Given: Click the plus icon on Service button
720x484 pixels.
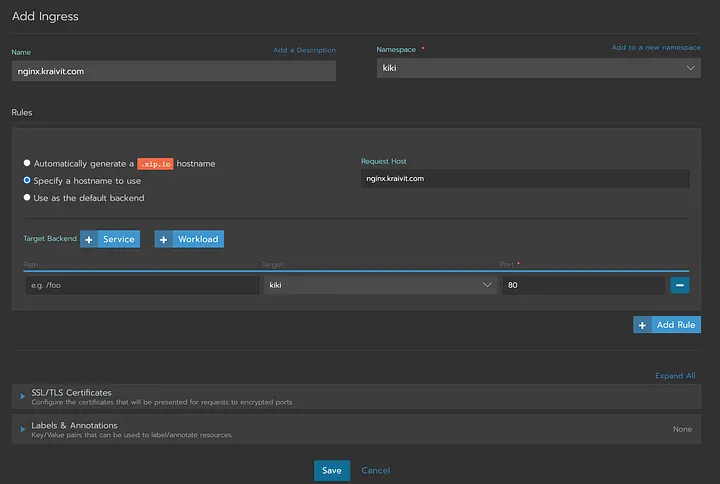Looking at the screenshot, I should pyautogui.click(x=89, y=239).
